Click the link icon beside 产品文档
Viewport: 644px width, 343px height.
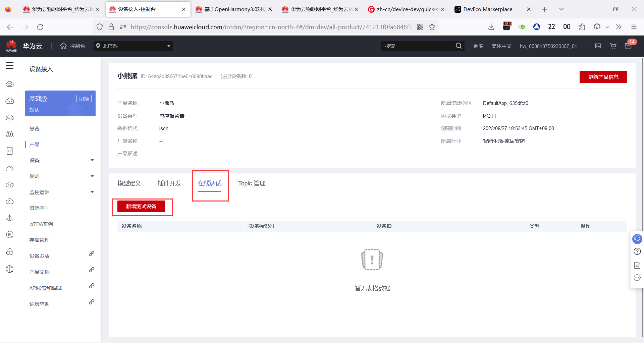[91, 270]
